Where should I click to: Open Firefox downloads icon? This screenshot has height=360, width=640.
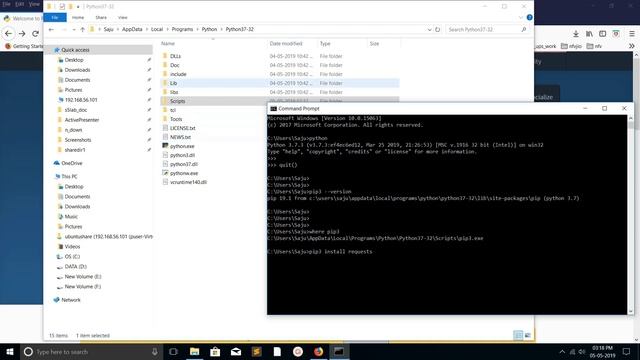(576, 34)
